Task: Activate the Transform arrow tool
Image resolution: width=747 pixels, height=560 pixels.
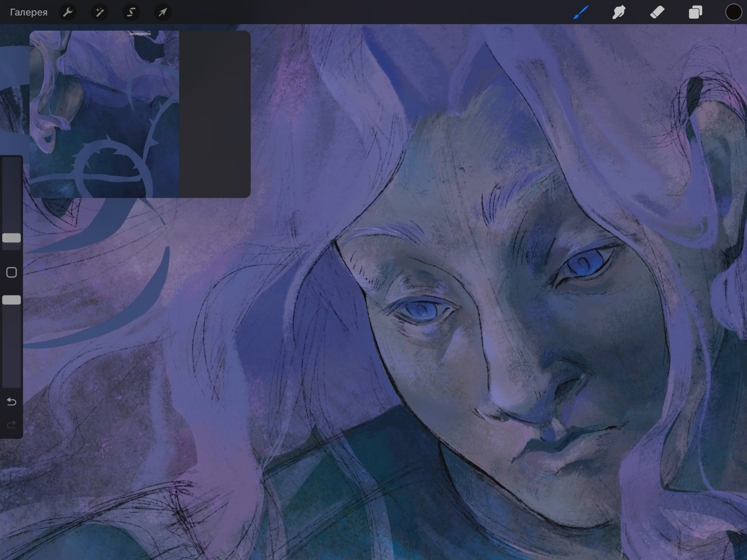Action: coord(162,12)
